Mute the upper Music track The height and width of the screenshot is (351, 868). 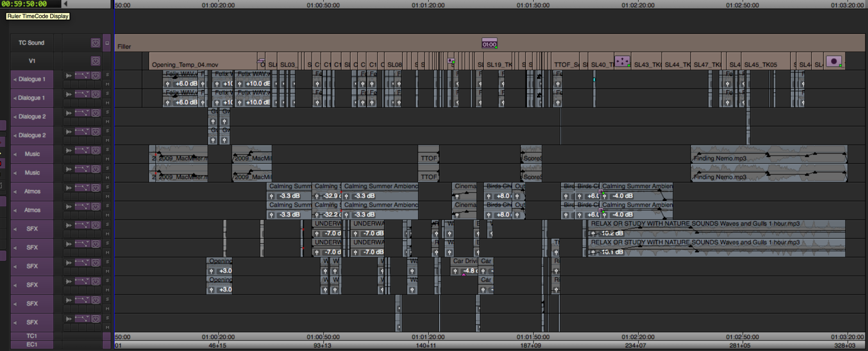tap(107, 159)
